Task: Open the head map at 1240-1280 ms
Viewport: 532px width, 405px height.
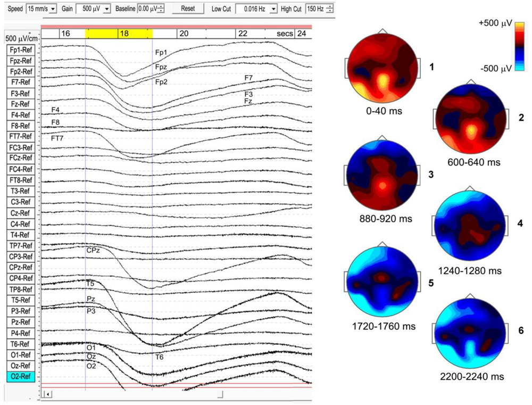Action: click(x=469, y=226)
